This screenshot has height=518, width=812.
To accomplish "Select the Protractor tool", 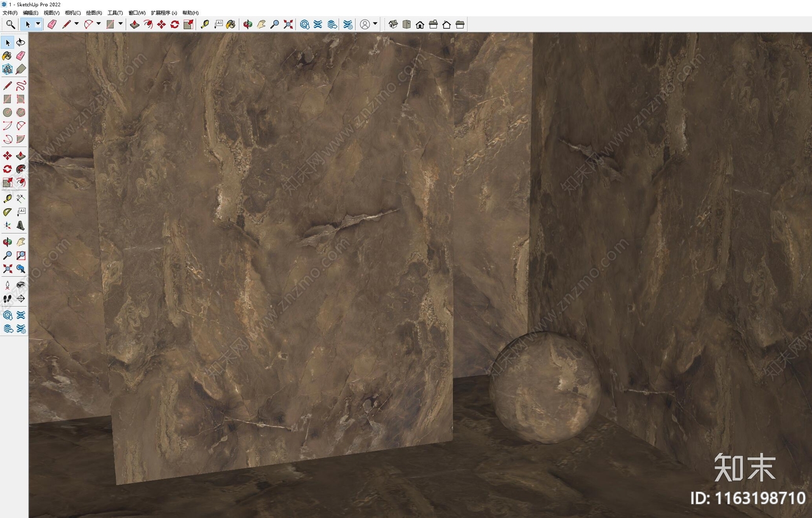I will (x=7, y=212).
